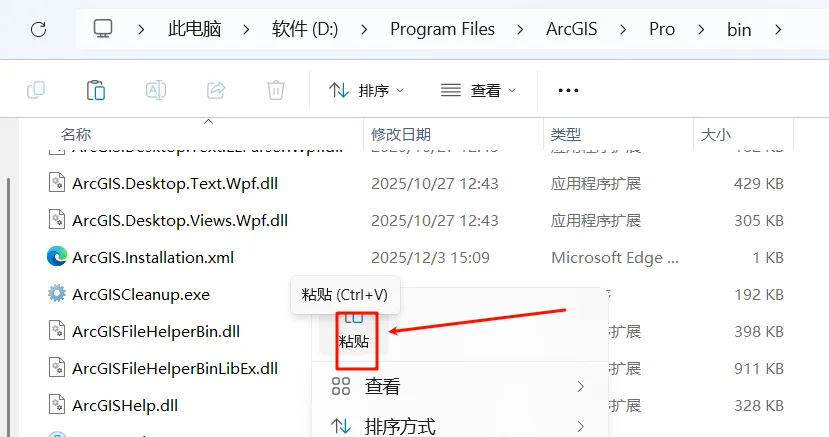Sort by 修改日期 column header
829x437 pixels.
401,135
